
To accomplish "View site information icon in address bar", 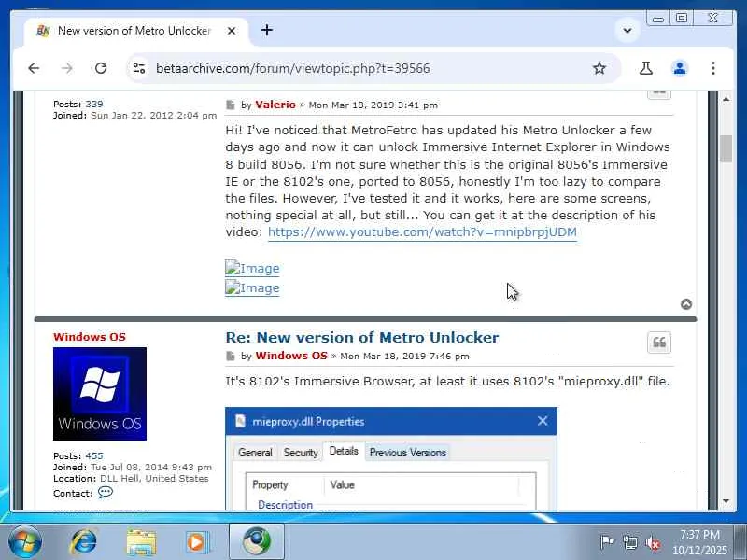I will click(139, 68).
